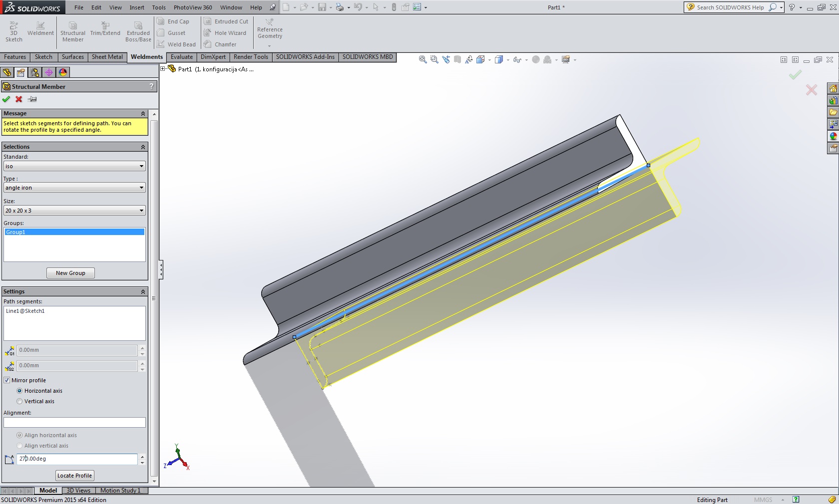Click the Locate Profile button
This screenshot has width=839, height=504.
tap(74, 476)
